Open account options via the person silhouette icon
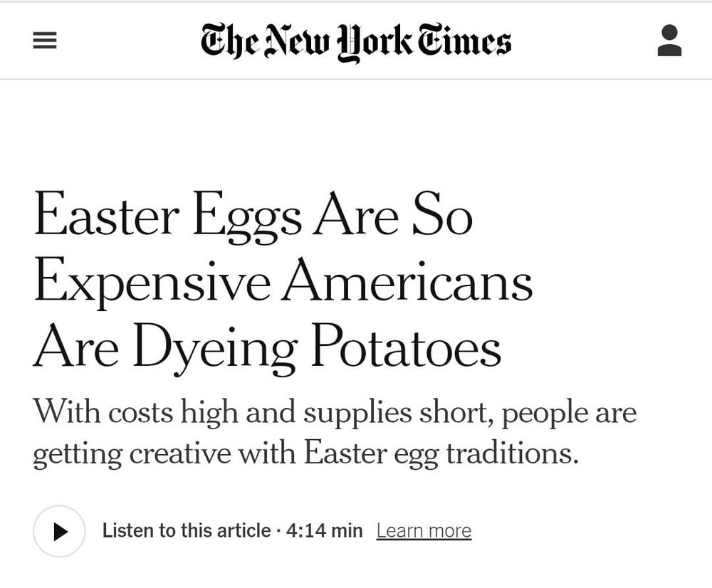This screenshot has width=712, height=588. pyautogui.click(x=668, y=41)
